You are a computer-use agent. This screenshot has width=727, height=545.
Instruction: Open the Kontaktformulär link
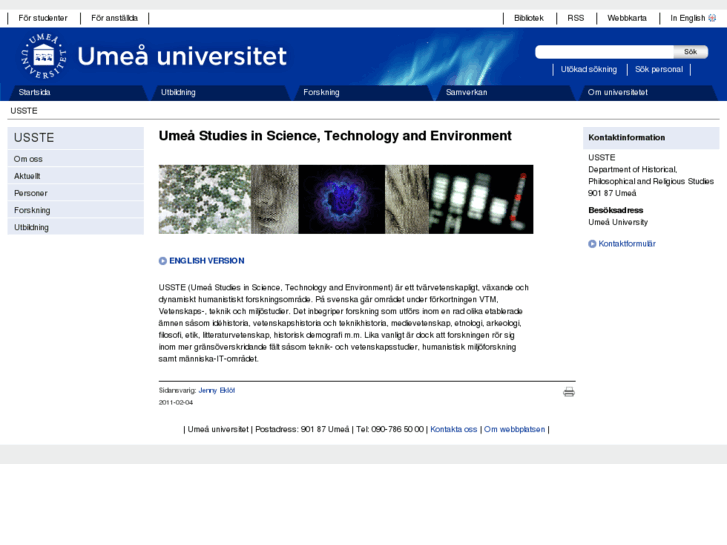pos(627,244)
